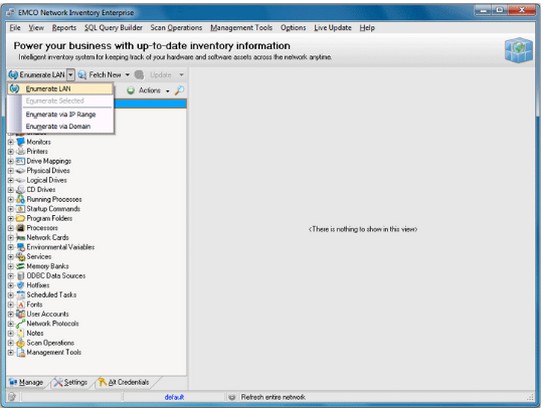Click the status bar refresh icon
The width and height of the screenshot is (543, 409).
coord(232,397)
